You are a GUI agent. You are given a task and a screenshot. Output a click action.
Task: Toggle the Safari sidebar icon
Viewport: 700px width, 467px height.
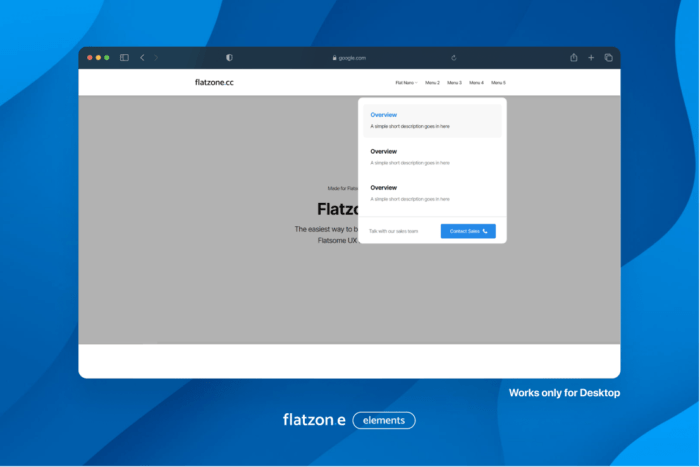[x=124, y=58]
